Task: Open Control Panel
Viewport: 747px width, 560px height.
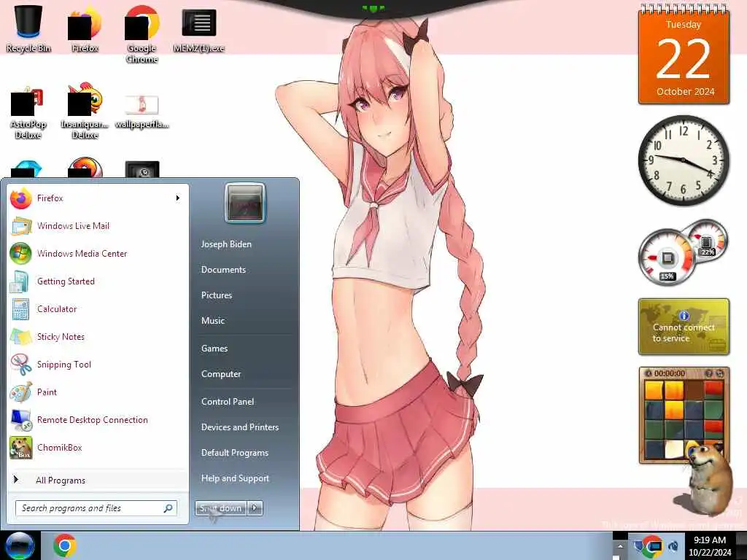Action: pyautogui.click(x=228, y=402)
